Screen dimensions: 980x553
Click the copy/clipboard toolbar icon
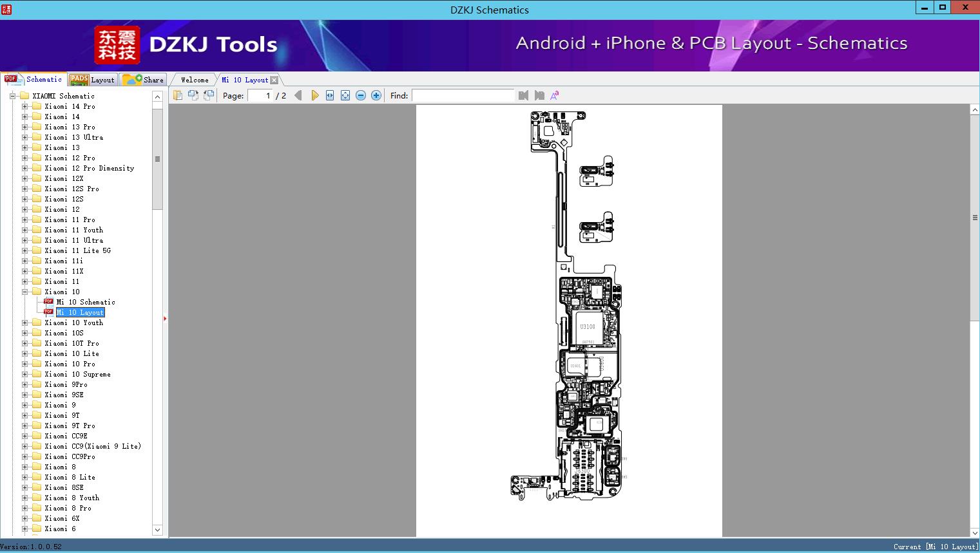tap(177, 95)
